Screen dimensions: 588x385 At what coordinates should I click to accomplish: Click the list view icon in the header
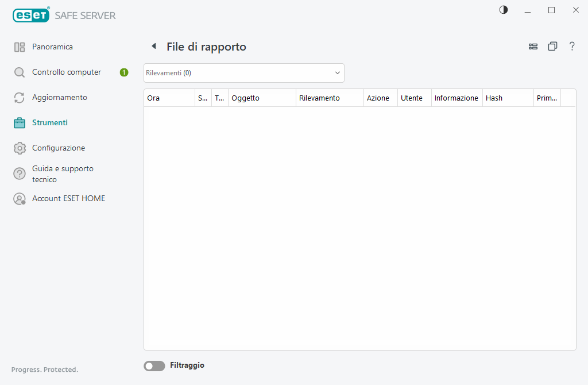[x=533, y=47]
